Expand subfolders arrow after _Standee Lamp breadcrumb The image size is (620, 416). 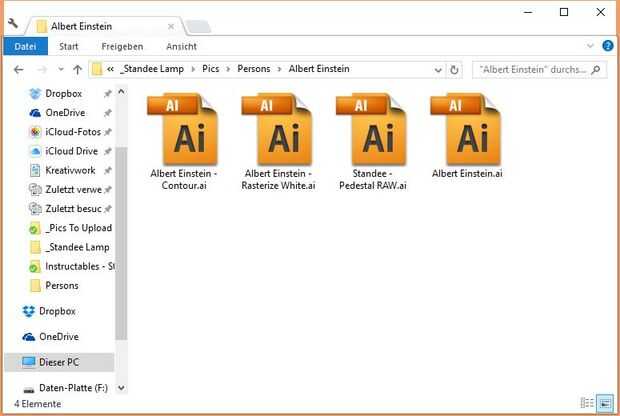(x=193, y=69)
